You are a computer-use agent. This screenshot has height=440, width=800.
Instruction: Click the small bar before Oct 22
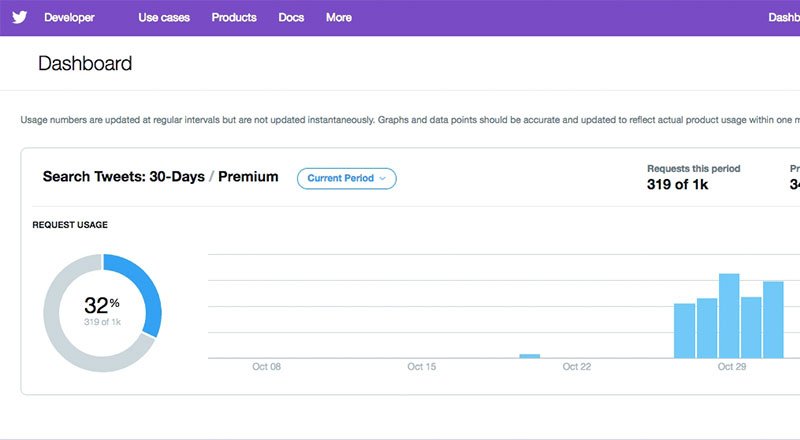(530, 356)
